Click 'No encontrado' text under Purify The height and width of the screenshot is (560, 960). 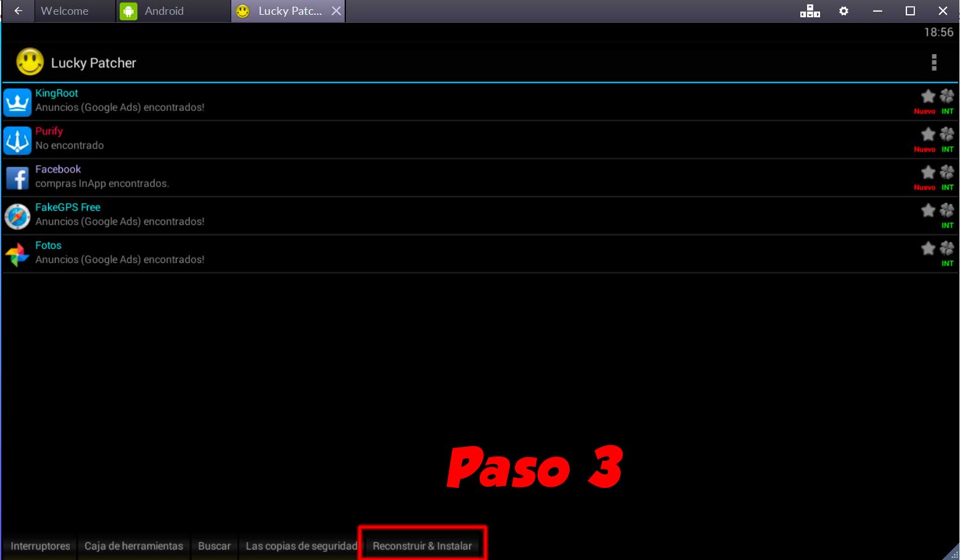point(70,145)
